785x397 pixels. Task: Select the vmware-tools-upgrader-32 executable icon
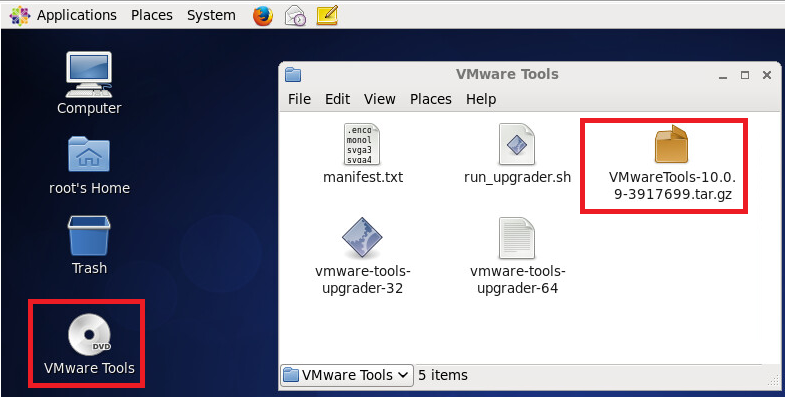pos(362,238)
